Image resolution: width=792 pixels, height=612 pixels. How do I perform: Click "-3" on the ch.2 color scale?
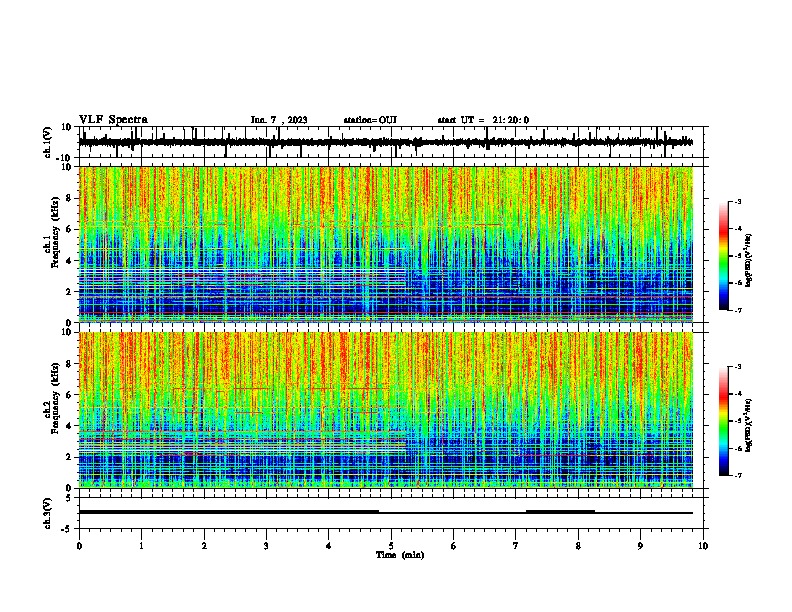point(738,367)
